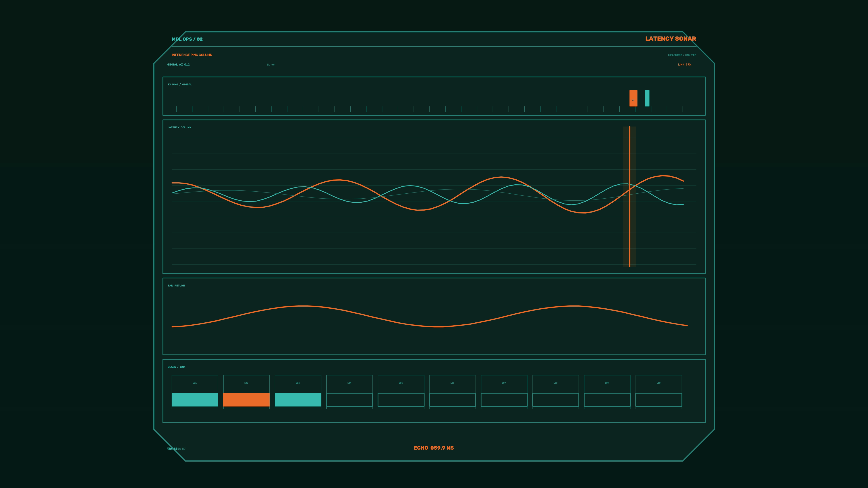Click the orange TX ping marker
868x488 pixels.
coord(633,98)
